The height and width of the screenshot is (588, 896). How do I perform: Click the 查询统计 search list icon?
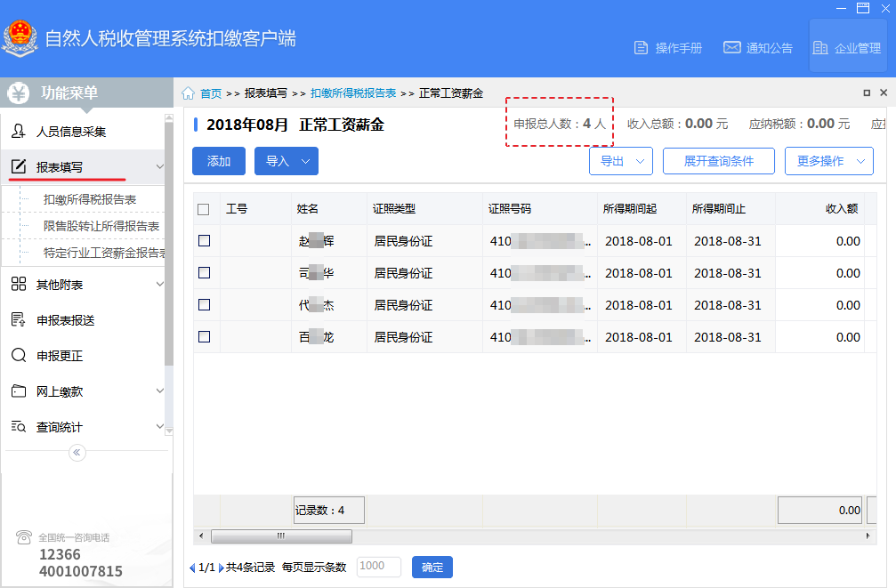click(x=19, y=427)
